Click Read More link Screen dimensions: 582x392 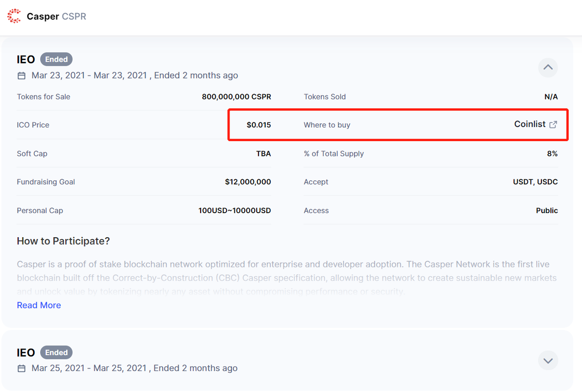(39, 305)
